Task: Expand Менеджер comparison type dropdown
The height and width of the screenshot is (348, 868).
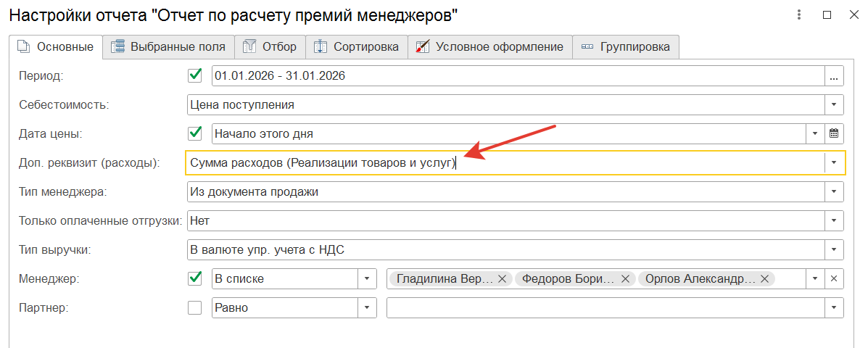Action: point(367,279)
